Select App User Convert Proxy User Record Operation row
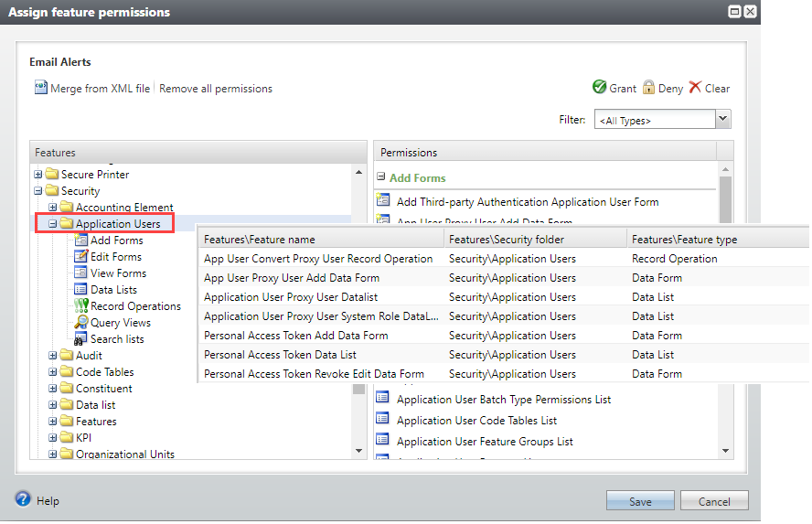The image size is (812, 524). (x=504, y=259)
